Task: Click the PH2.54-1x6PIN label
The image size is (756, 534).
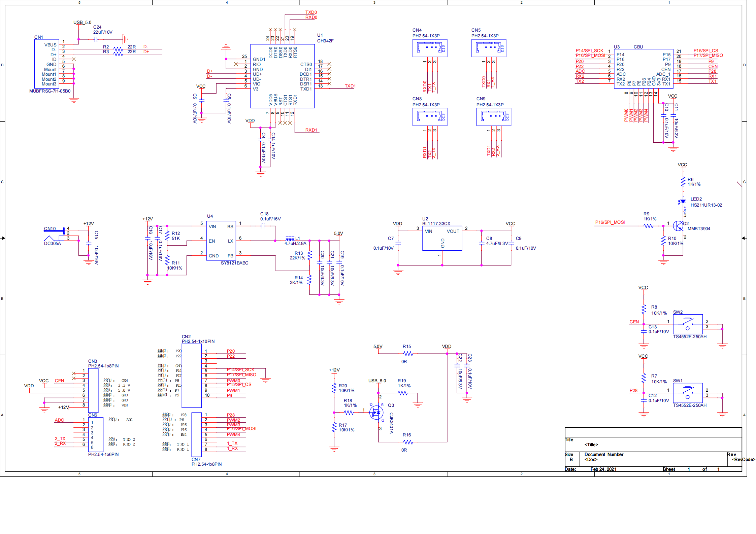Action: 103,455
